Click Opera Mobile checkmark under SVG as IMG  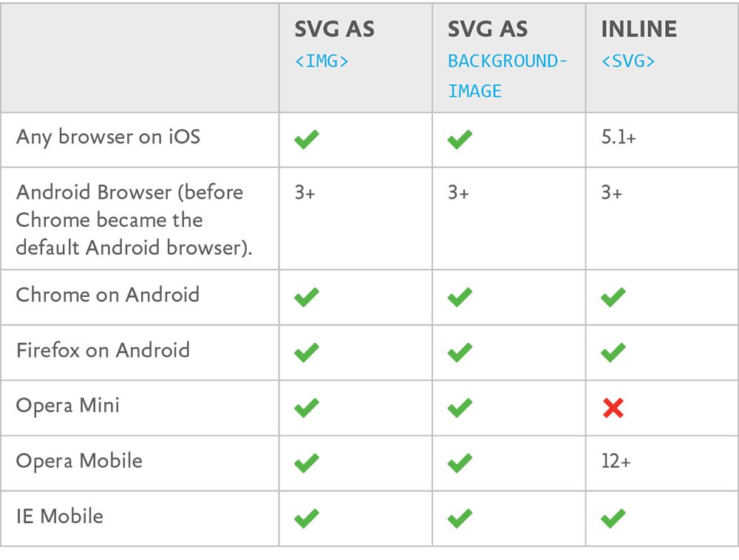pos(306,463)
